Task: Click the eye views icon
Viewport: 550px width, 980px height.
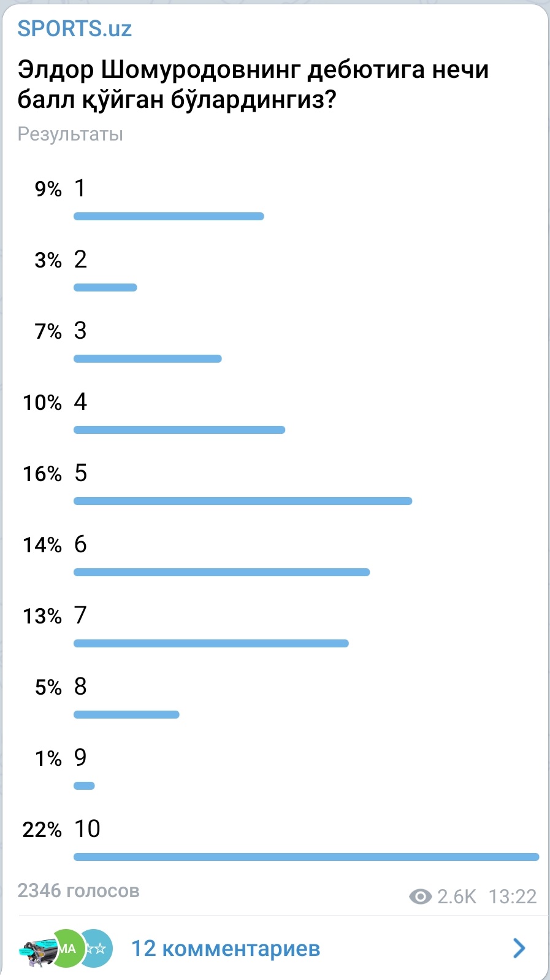Action: (420, 897)
